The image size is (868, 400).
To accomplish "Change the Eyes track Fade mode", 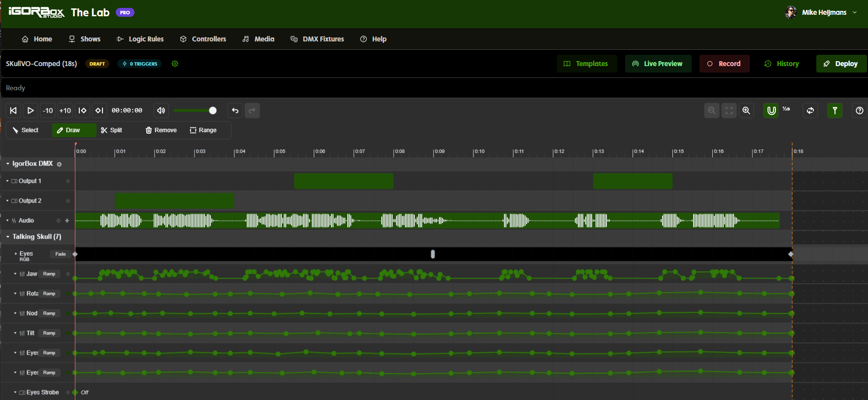I will tap(61, 254).
